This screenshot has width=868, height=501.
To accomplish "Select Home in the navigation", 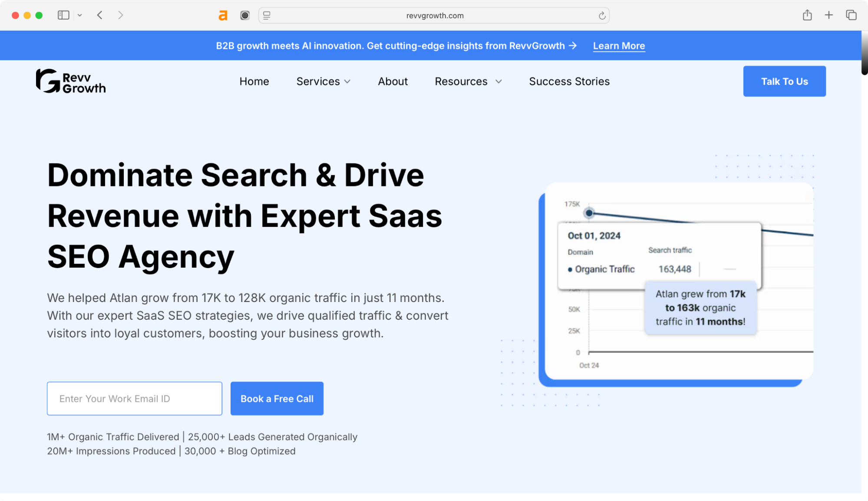I will (x=254, y=81).
